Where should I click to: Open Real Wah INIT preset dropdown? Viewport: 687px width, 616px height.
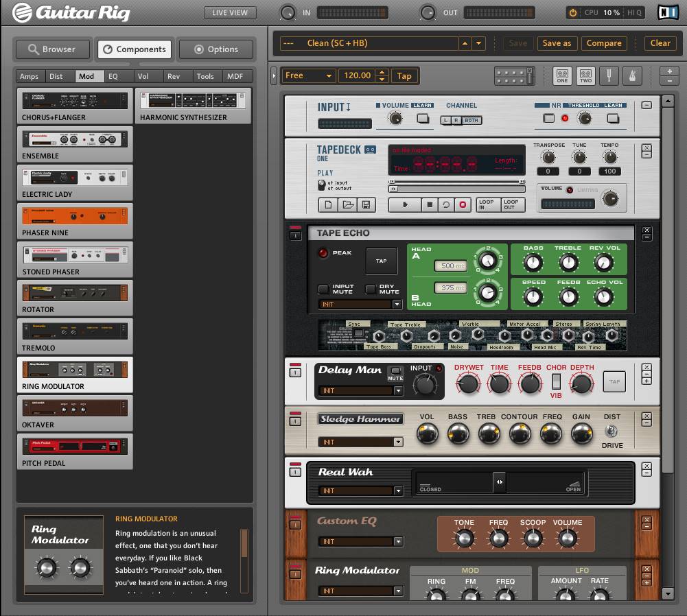[398, 490]
